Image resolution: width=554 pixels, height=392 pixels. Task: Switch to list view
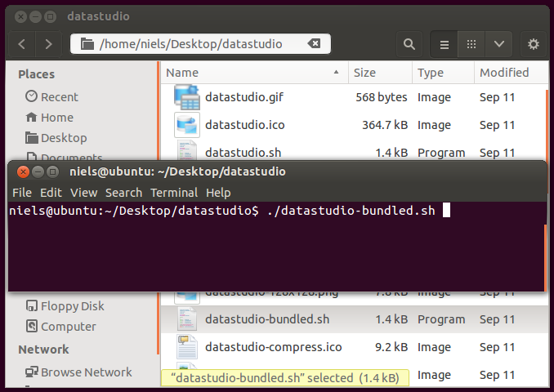[445, 44]
